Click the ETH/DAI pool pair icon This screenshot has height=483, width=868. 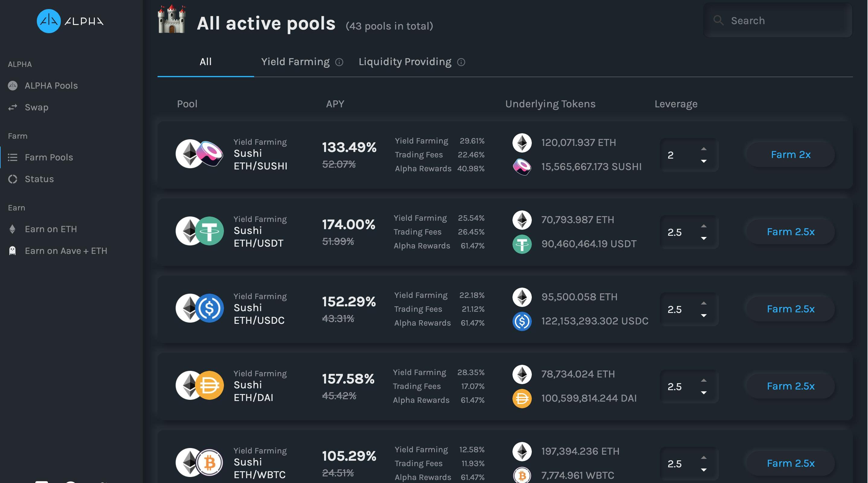coord(199,385)
